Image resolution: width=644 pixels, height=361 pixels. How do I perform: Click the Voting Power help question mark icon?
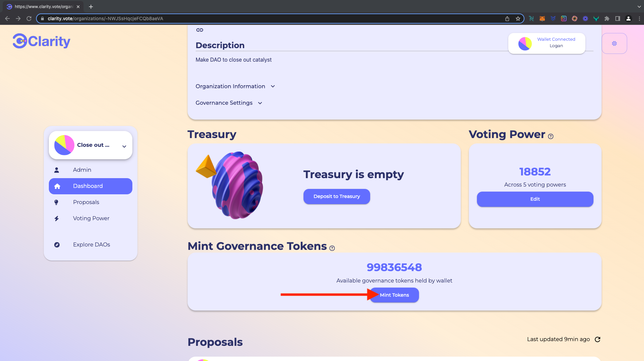click(551, 136)
